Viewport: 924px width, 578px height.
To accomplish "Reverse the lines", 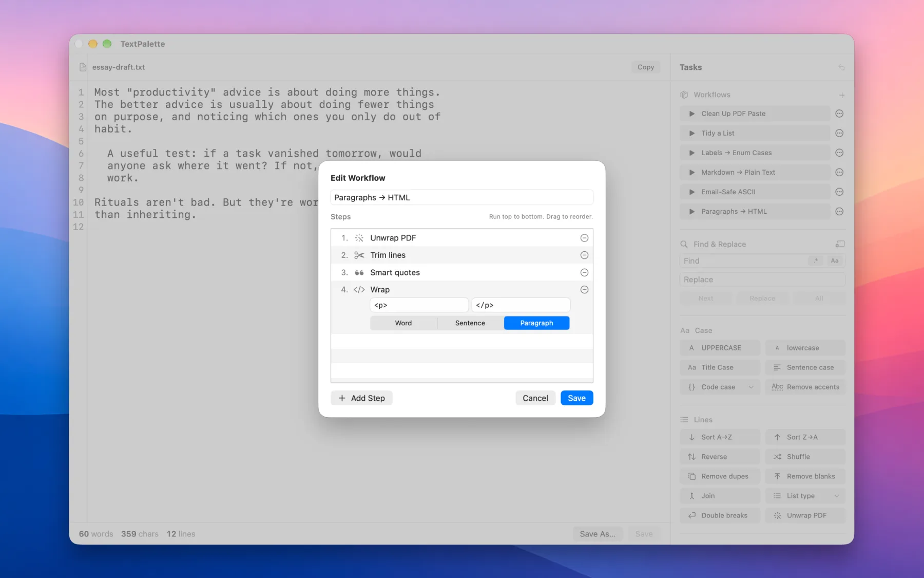I will tap(720, 457).
